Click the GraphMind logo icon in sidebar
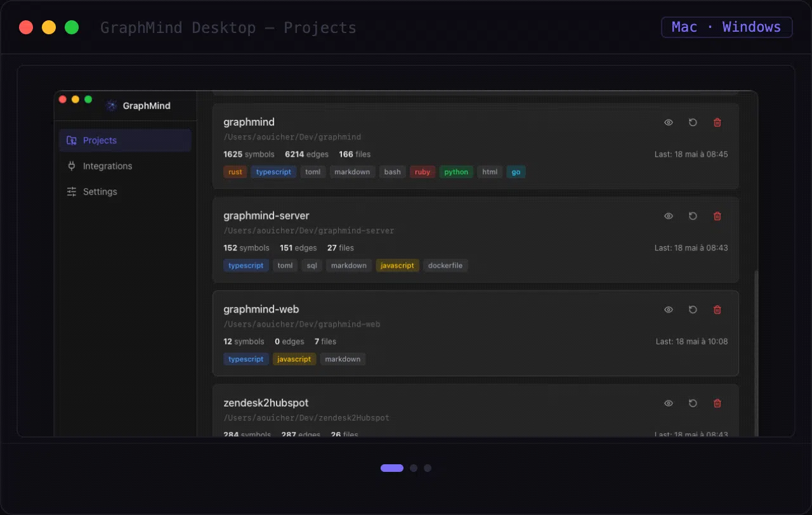 (x=112, y=106)
